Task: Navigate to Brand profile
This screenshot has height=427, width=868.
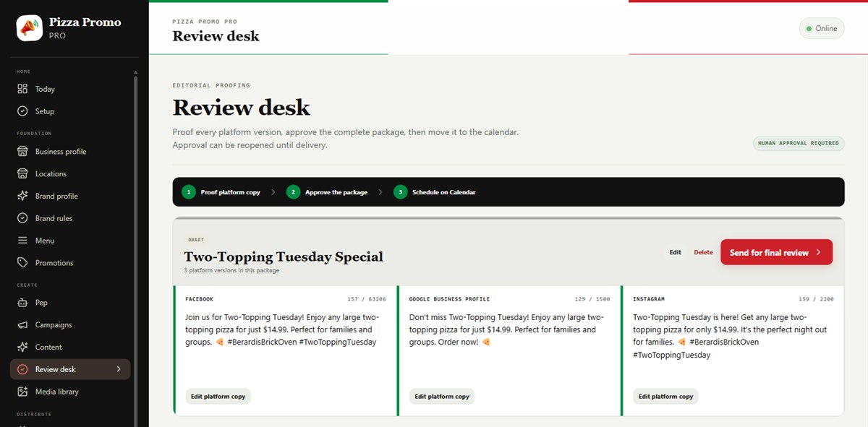Action: (x=70, y=196)
